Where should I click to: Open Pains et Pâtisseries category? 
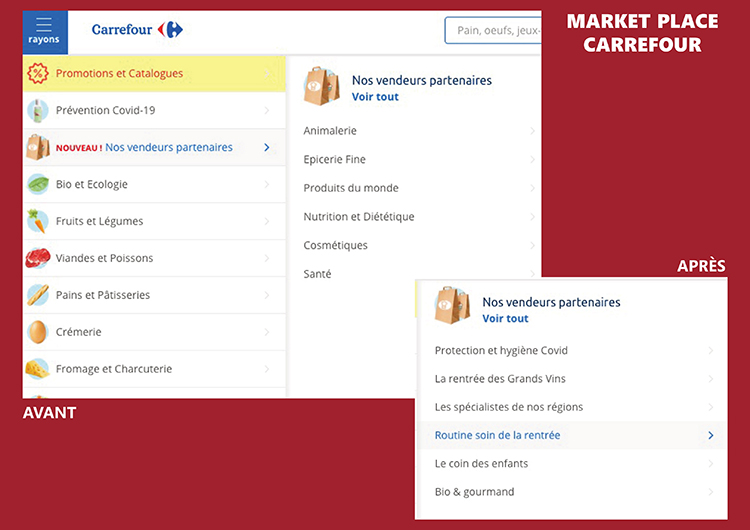[154, 295]
